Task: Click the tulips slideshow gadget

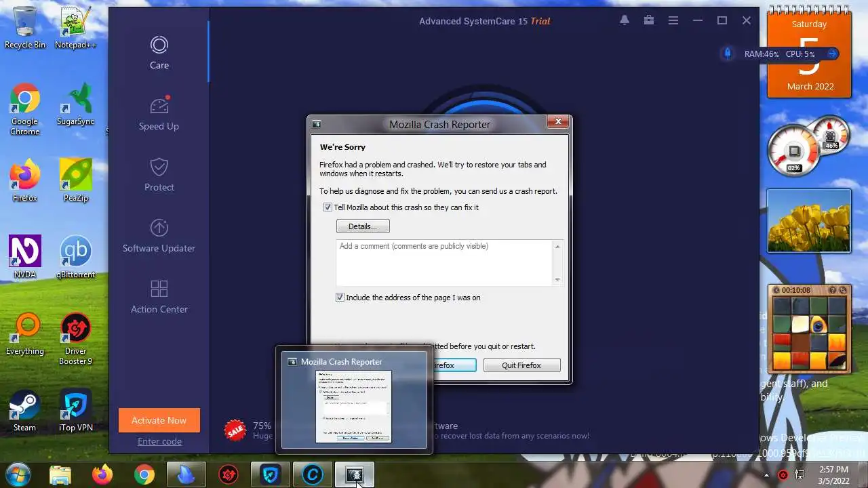Action: tap(809, 221)
